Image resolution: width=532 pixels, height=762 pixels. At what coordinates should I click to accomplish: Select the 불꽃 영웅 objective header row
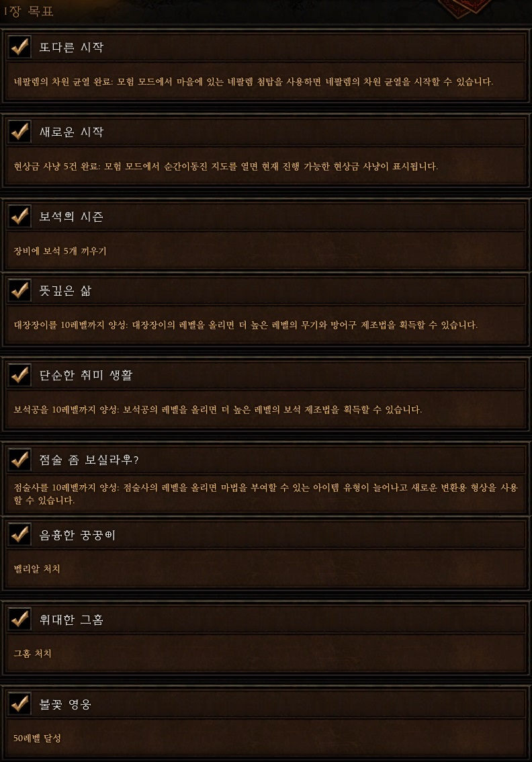coord(266,704)
